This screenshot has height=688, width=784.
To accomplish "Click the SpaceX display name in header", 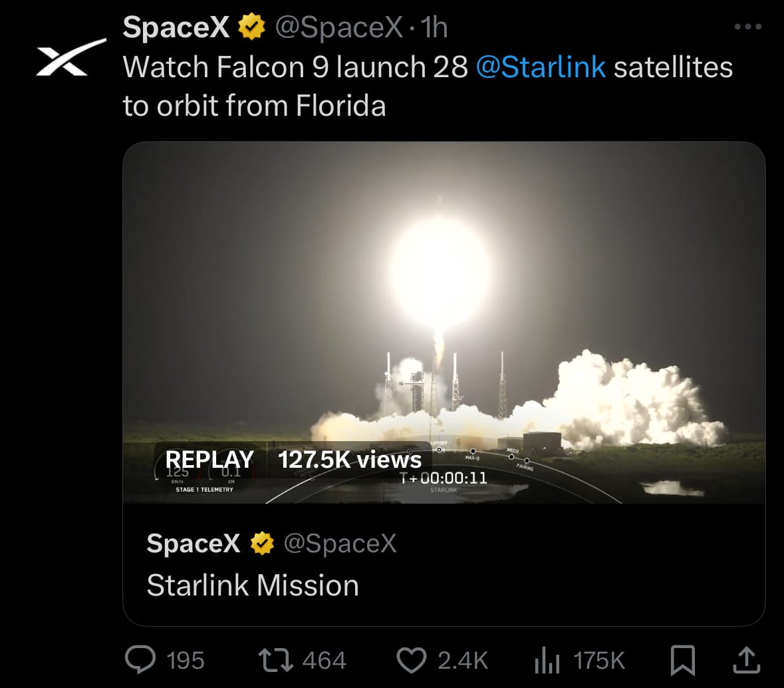I will click(176, 27).
